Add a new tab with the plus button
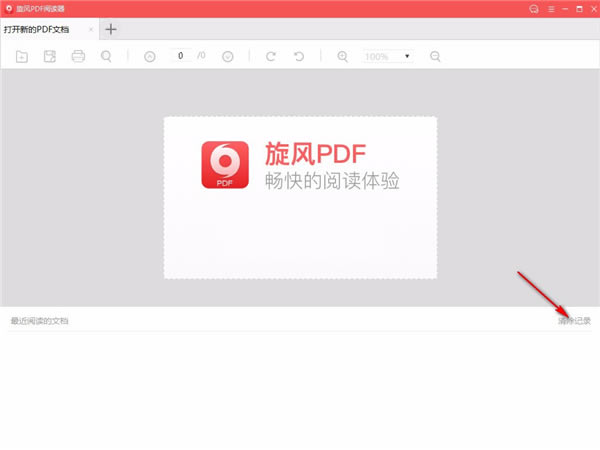The height and width of the screenshot is (450, 600). [111, 29]
